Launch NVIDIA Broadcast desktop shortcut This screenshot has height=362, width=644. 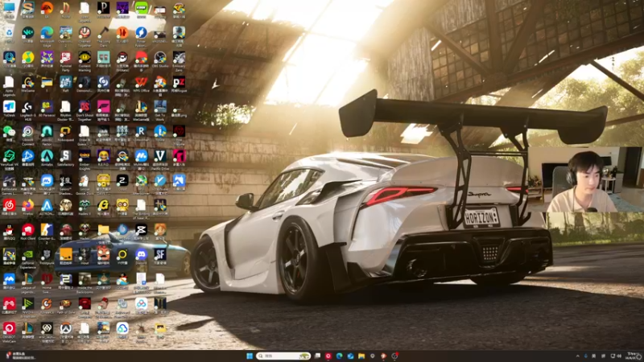pyautogui.click(x=28, y=304)
